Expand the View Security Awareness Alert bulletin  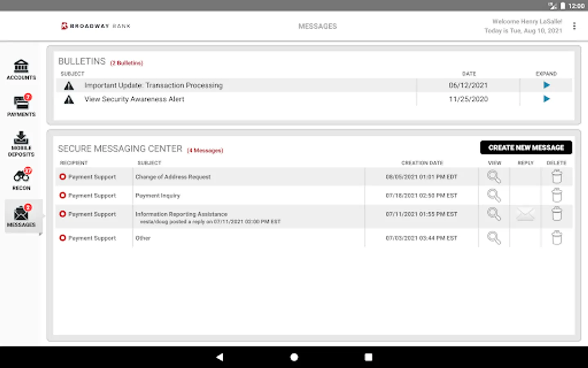tap(546, 99)
